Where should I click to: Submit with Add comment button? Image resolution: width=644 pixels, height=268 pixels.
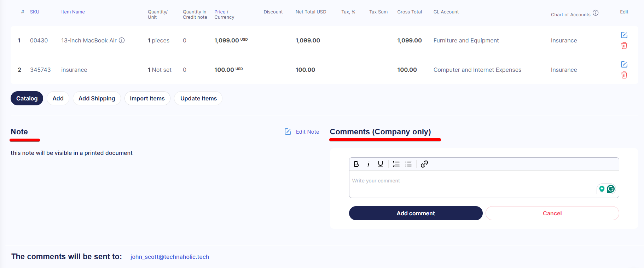[x=416, y=213]
